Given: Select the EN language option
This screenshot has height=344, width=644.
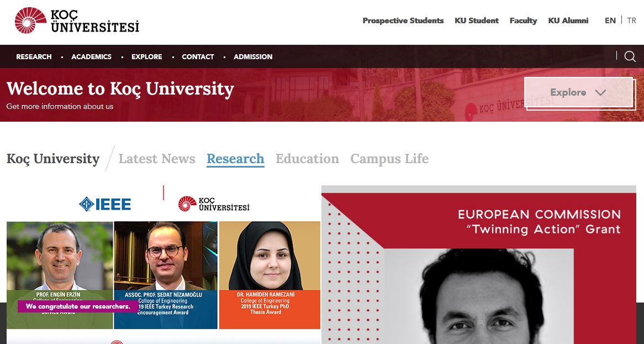Looking at the screenshot, I should [610, 20].
